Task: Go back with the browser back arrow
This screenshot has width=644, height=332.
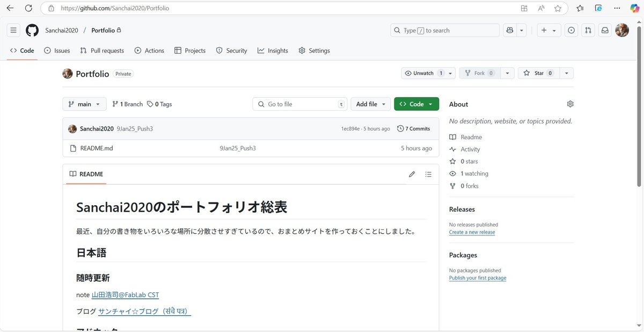Action: tap(10, 8)
